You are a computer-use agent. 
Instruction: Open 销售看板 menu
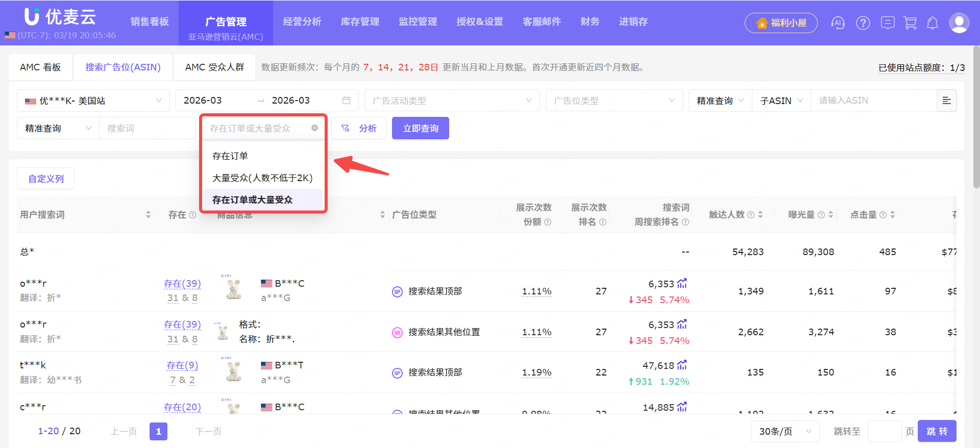[150, 21]
